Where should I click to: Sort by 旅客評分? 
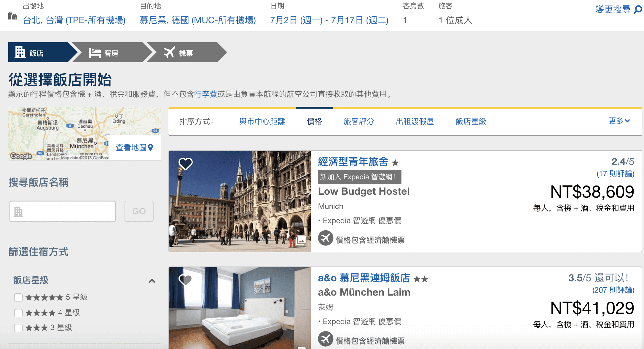359,121
